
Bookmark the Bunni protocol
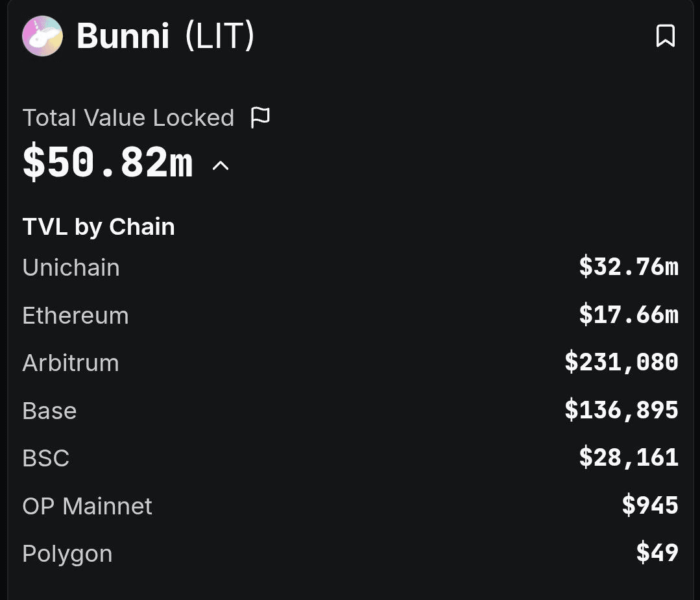[665, 36]
